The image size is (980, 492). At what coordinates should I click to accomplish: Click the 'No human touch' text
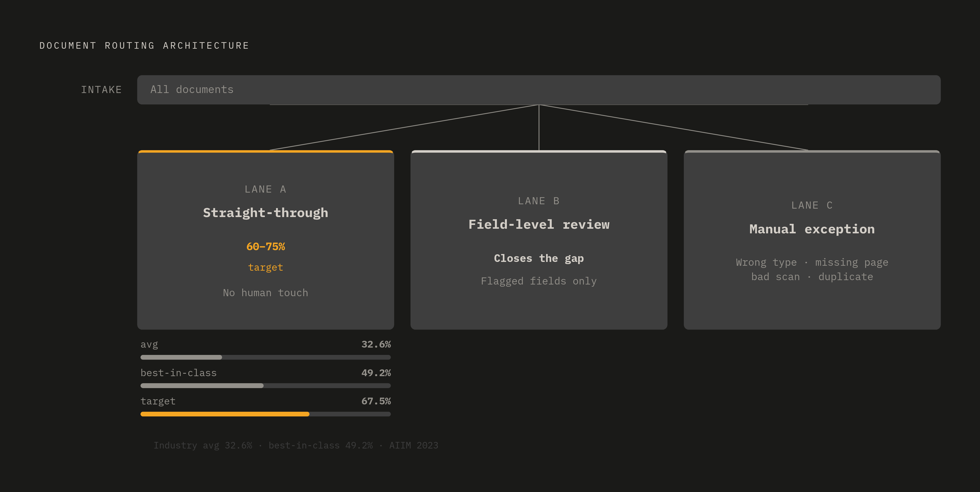coord(265,293)
